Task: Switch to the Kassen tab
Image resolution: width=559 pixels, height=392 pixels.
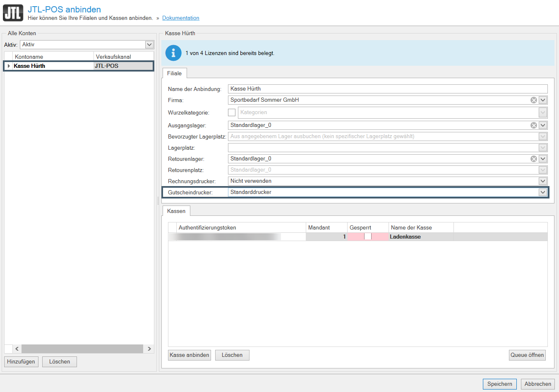Action: [x=176, y=211]
